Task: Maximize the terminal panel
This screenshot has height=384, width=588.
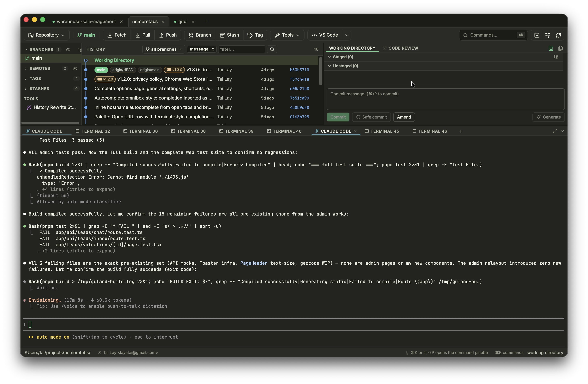Action: [x=555, y=131]
